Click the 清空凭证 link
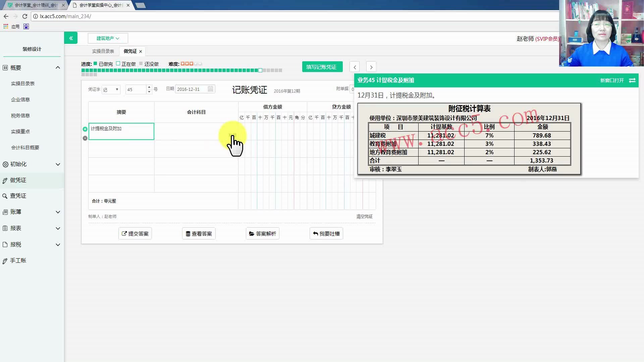Image resolution: width=644 pixels, height=362 pixels. pyautogui.click(x=364, y=216)
